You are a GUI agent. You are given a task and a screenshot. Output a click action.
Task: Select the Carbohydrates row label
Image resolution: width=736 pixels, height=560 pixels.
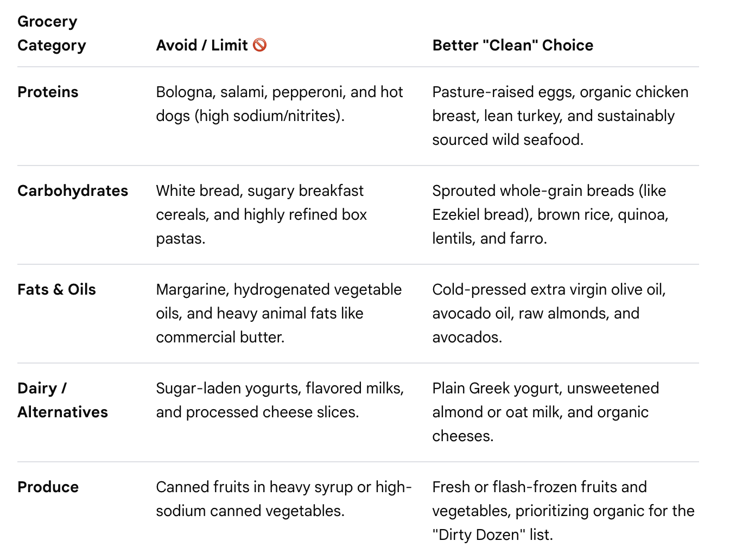tap(73, 190)
